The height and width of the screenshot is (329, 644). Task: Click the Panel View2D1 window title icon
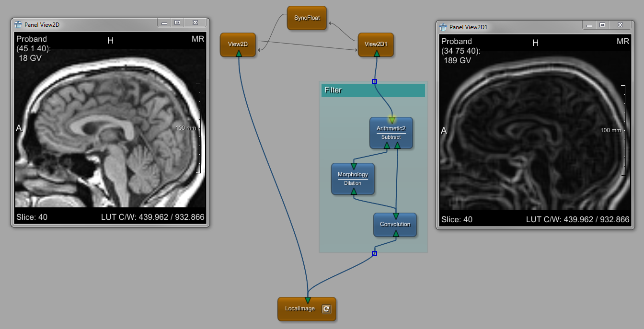[443, 27]
